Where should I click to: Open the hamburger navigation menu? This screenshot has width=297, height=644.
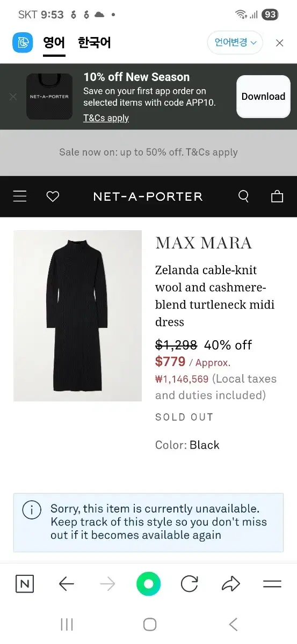(x=20, y=196)
